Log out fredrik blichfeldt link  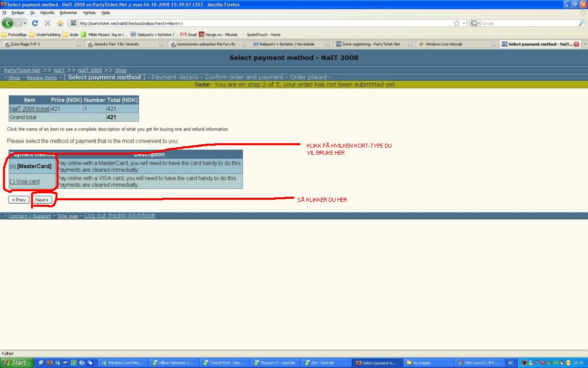coord(119,215)
